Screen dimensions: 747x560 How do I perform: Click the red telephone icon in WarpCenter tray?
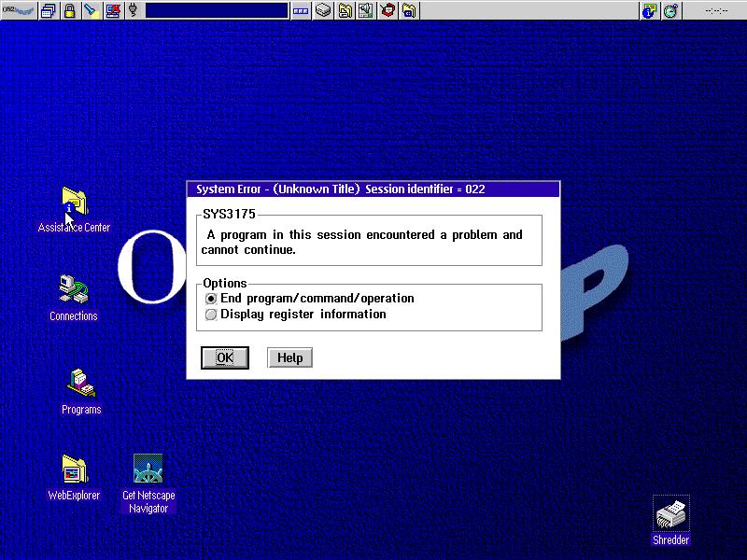click(388, 10)
